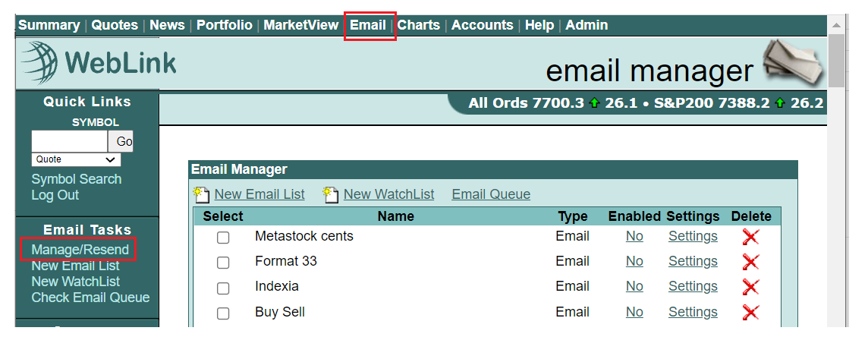
Task: Click the 'Format 33' name text
Action: coord(286,261)
